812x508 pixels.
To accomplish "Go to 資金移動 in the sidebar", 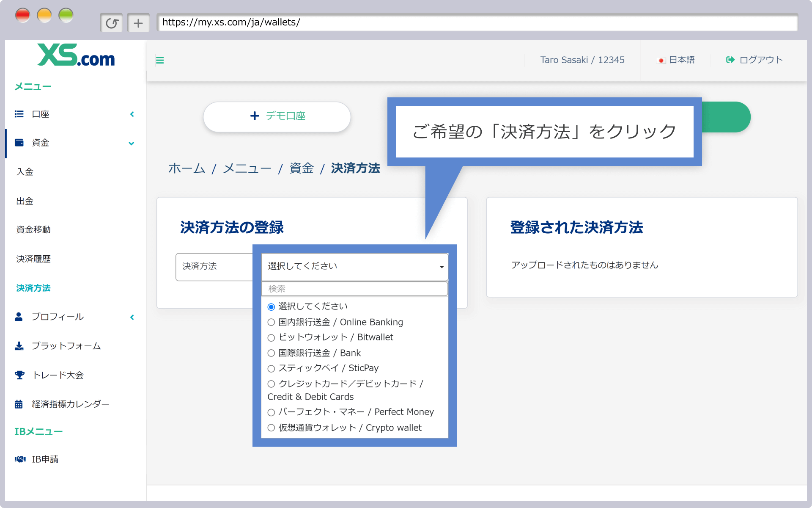I will click(x=33, y=230).
